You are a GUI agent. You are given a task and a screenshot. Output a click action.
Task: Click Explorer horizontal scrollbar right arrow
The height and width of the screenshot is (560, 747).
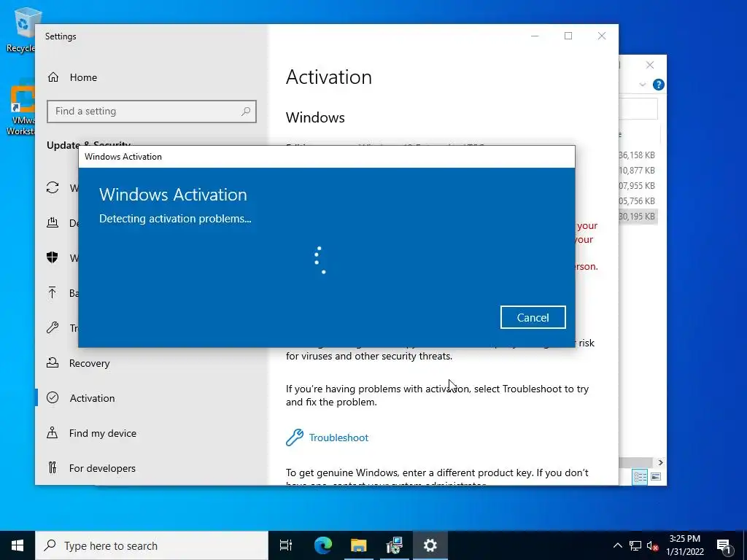[x=660, y=462]
